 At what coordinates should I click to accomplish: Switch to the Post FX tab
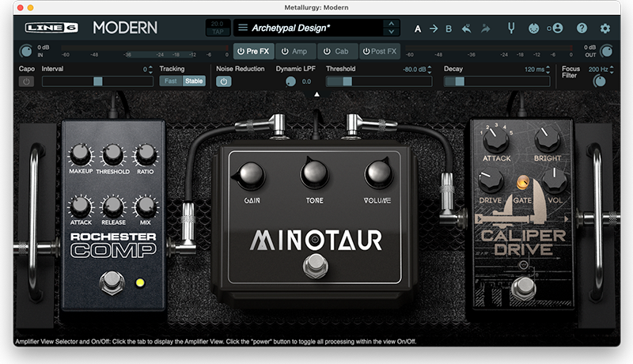[380, 51]
